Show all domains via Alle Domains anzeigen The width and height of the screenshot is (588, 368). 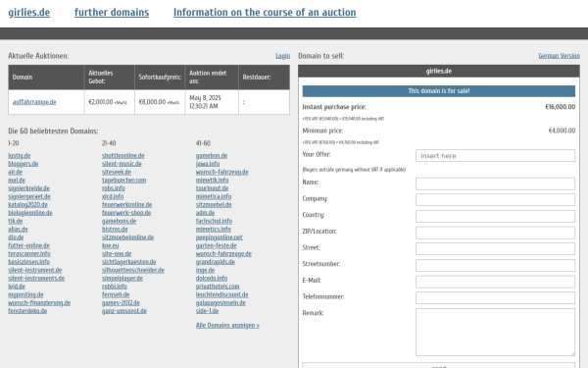(x=227, y=326)
